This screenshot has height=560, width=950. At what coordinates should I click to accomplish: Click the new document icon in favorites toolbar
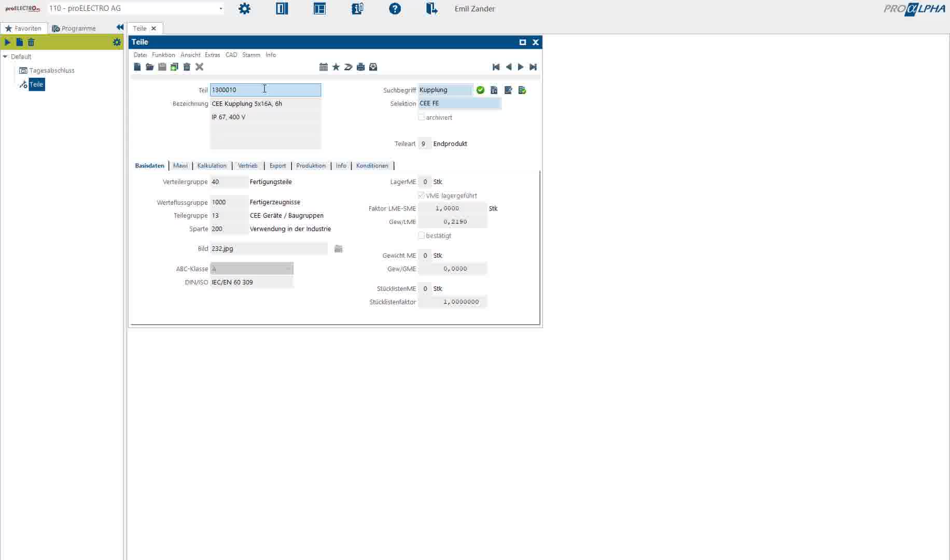coord(19,42)
